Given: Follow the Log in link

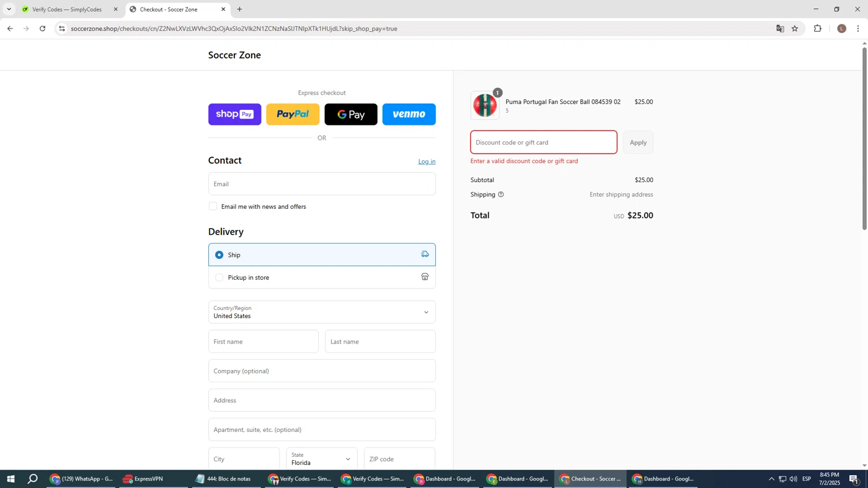Looking at the screenshot, I should coord(427,161).
